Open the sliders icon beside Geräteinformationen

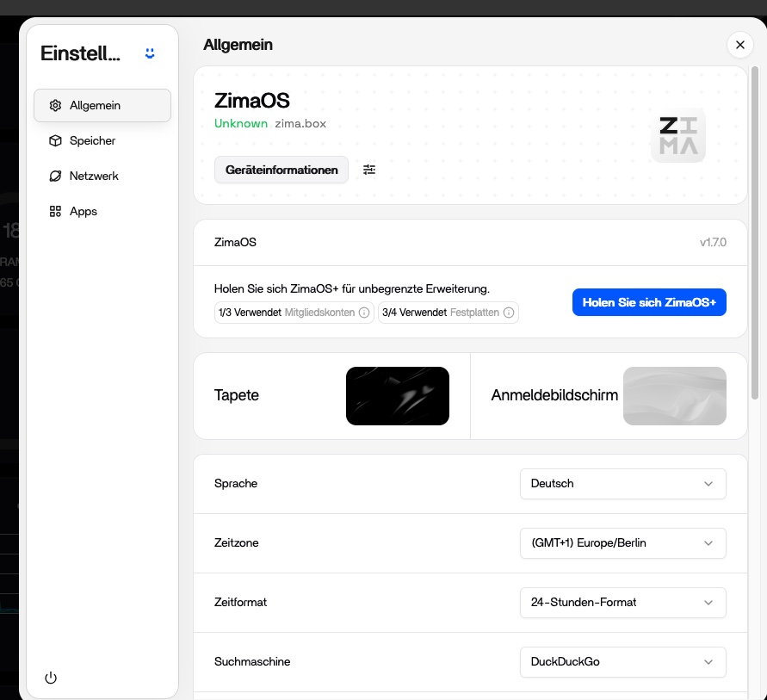pyautogui.click(x=369, y=170)
